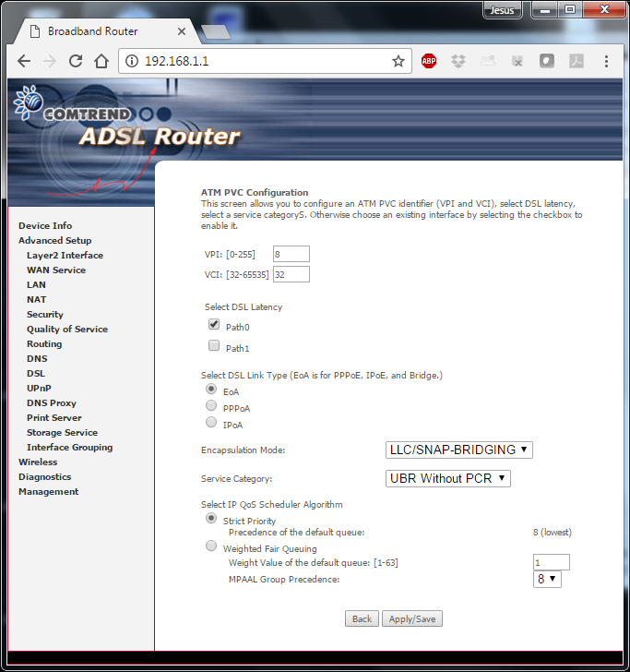Open WAN Service in the sidebar
The width and height of the screenshot is (630, 672).
(56, 270)
